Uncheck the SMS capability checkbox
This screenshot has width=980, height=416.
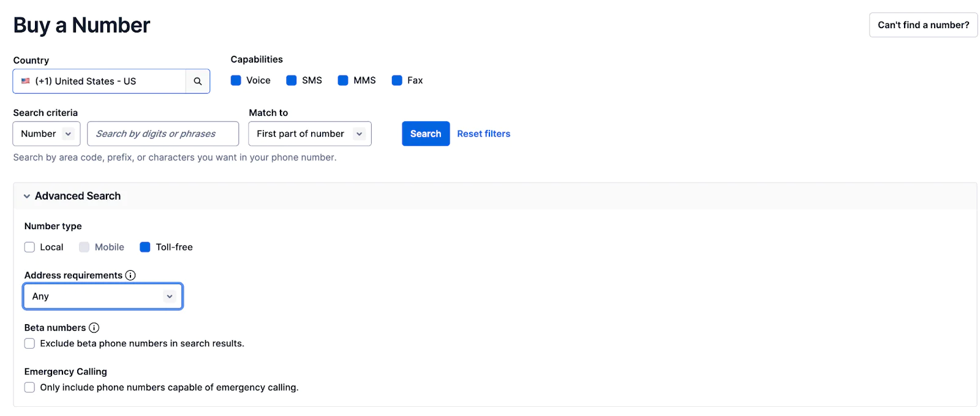(292, 80)
